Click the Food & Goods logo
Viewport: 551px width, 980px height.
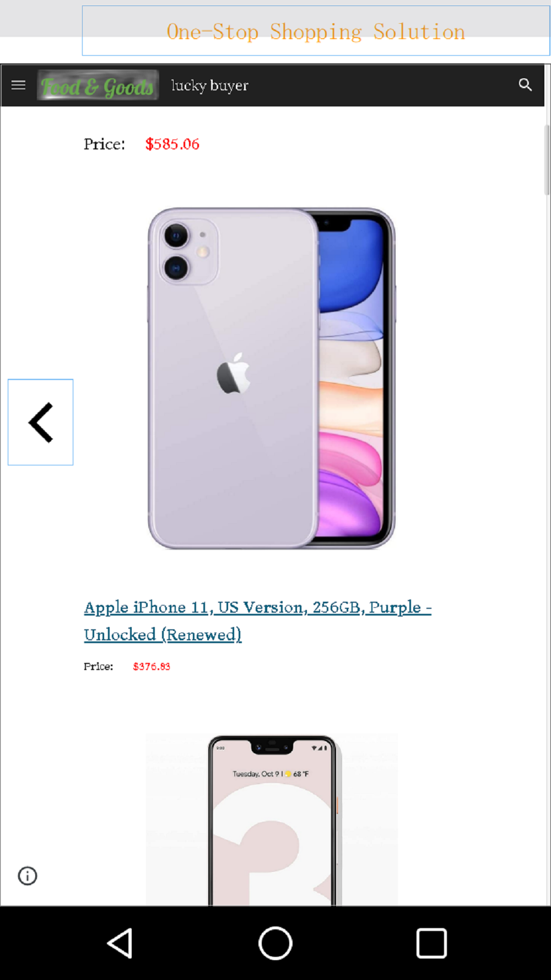pyautogui.click(x=98, y=85)
